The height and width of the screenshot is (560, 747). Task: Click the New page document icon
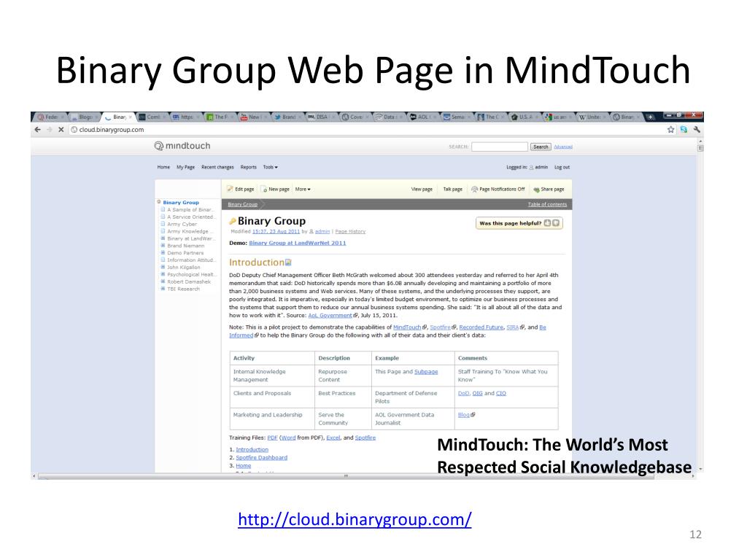[264, 189]
